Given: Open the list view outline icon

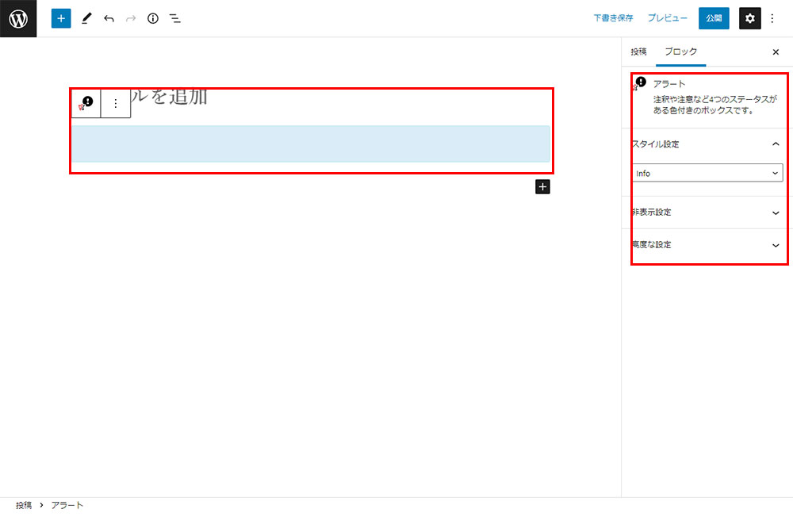Looking at the screenshot, I should click(175, 18).
